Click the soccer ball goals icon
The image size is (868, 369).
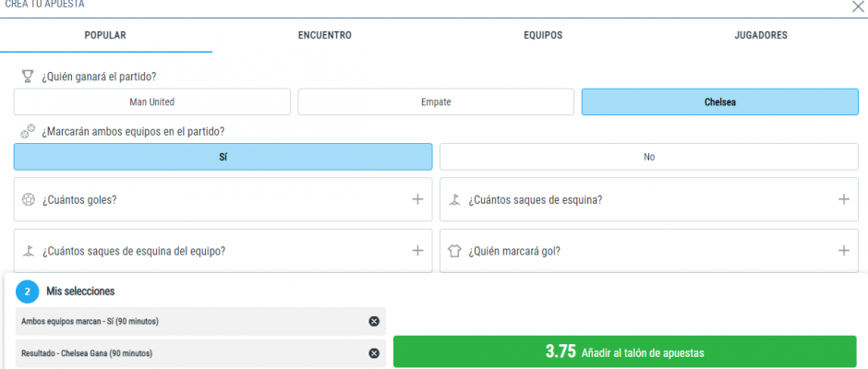pos(28,199)
